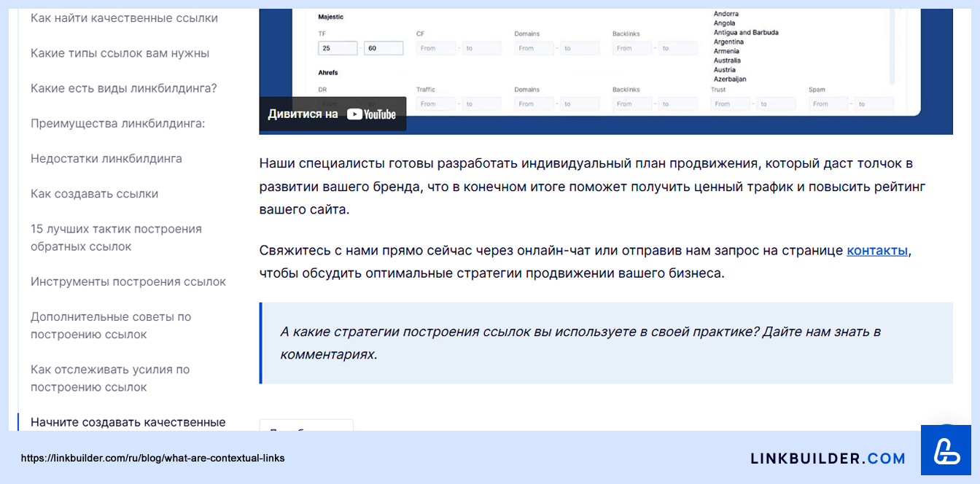Click the quote block about стратегии построения ссылок
Viewport: 980px width, 484px height.
tap(606, 343)
